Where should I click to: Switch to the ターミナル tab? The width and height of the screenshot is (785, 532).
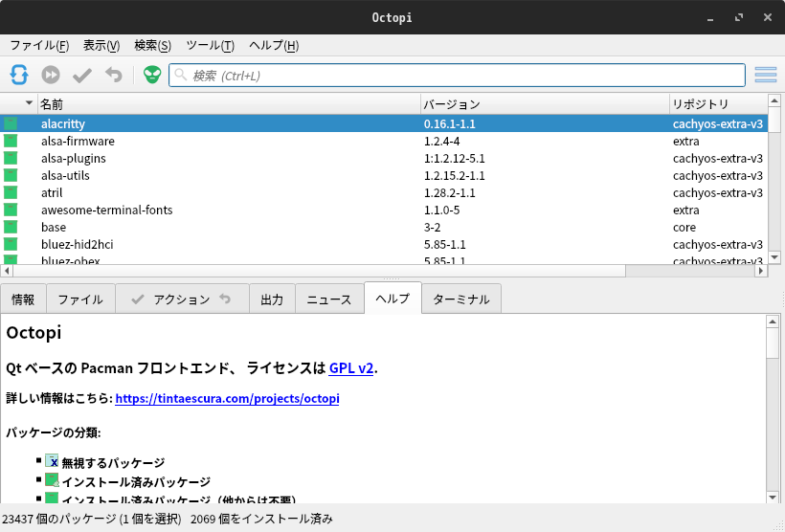click(x=461, y=299)
